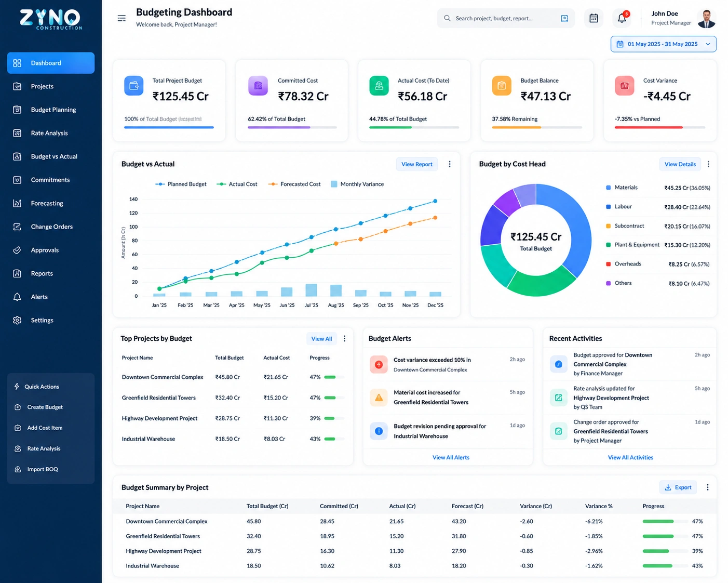Click View Report button
Screen dimensions: 728x583
417,164
